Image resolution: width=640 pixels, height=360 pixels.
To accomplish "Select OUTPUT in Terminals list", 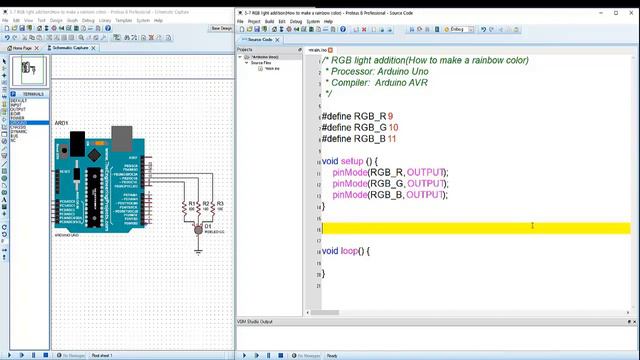I will pos(18,109).
